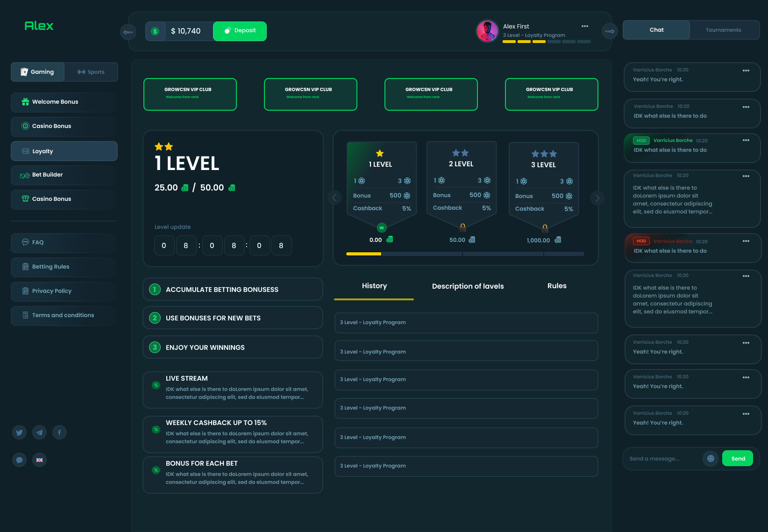Image resolution: width=768 pixels, height=532 pixels.
Task: Show previous loyalty levels with left chevron
Action: [x=334, y=198]
